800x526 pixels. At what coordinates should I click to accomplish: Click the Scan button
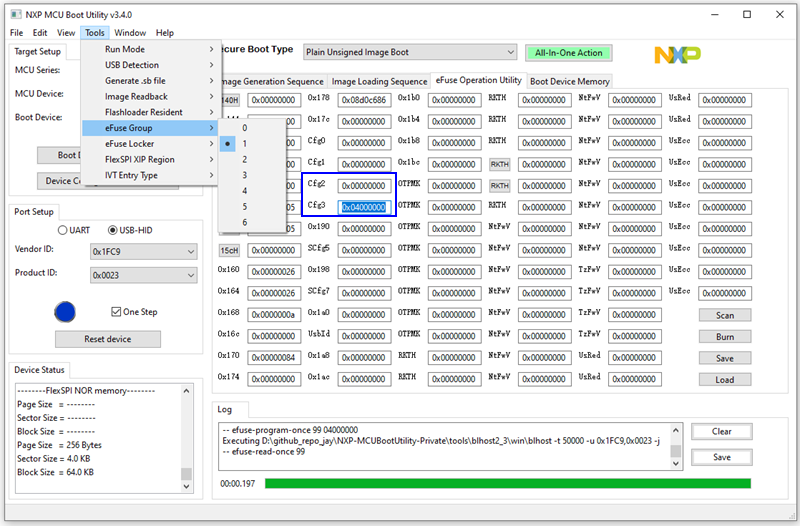coord(724,315)
